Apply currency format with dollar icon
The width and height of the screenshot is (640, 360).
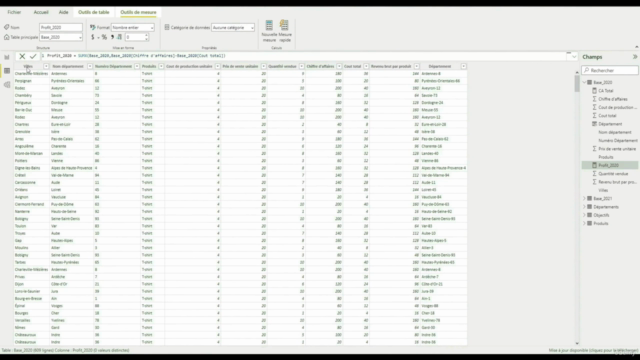[x=93, y=37]
